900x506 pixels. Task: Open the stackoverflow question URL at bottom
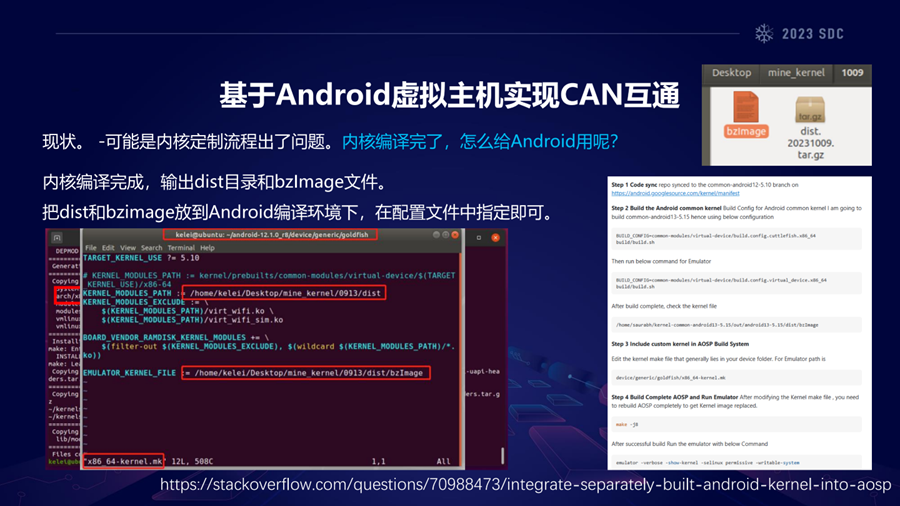pos(525,485)
